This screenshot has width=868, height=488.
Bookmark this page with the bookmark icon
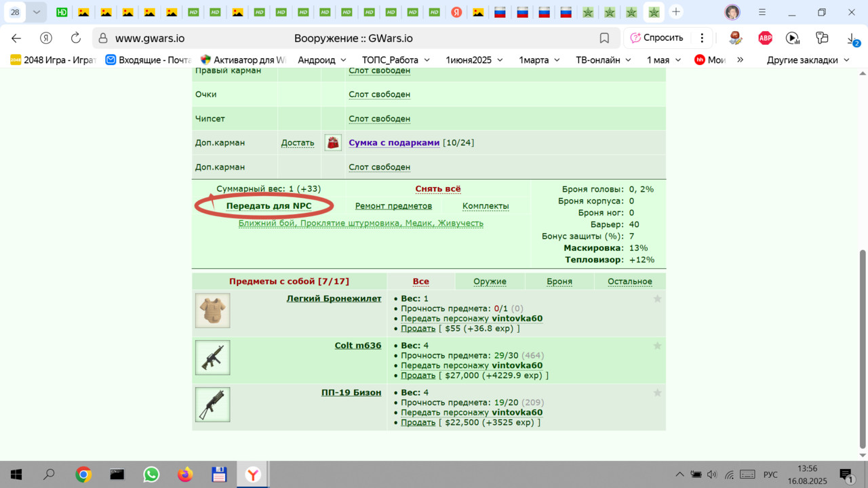(x=604, y=39)
